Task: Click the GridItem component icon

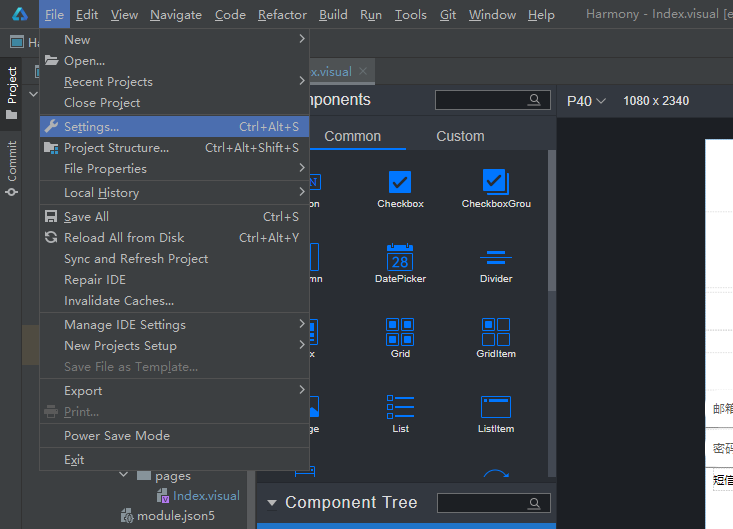Action: [496, 331]
